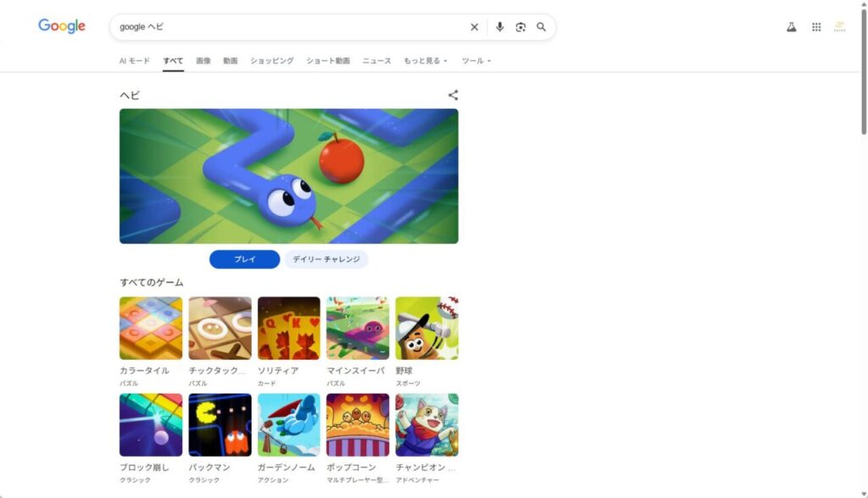
Task: Open the デイリー チャレンジ button
Action: point(326,260)
